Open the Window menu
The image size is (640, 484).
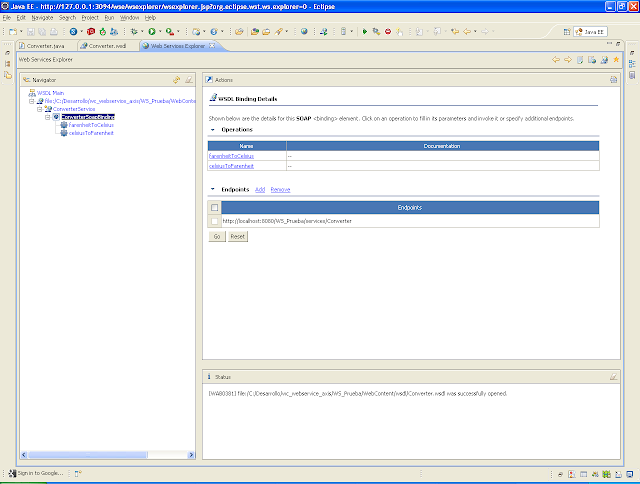(129, 18)
